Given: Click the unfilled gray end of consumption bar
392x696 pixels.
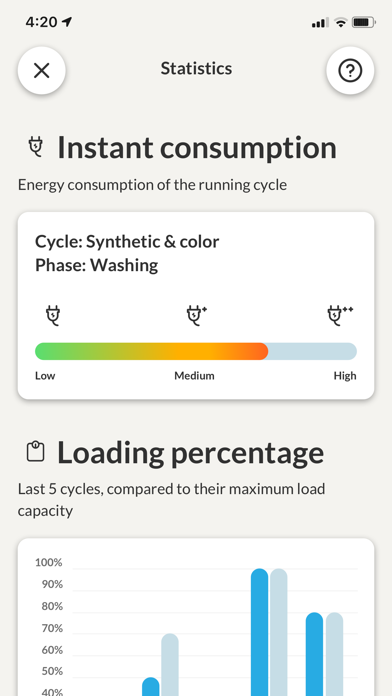Looking at the screenshot, I should click(x=313, y=351).
